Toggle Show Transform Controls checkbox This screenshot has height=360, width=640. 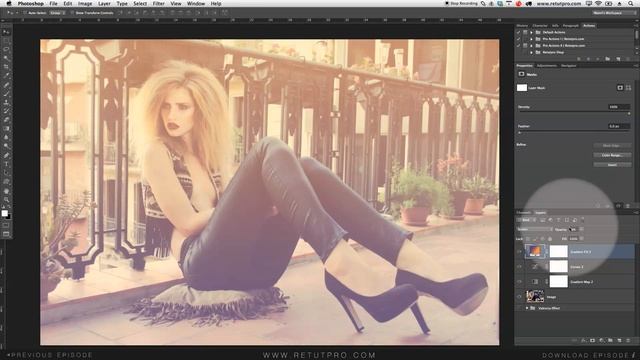pos(73,13)
